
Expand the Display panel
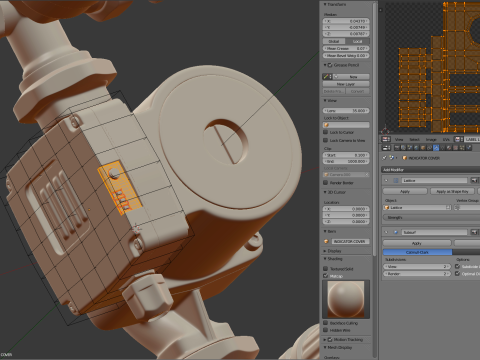point(333,251)
